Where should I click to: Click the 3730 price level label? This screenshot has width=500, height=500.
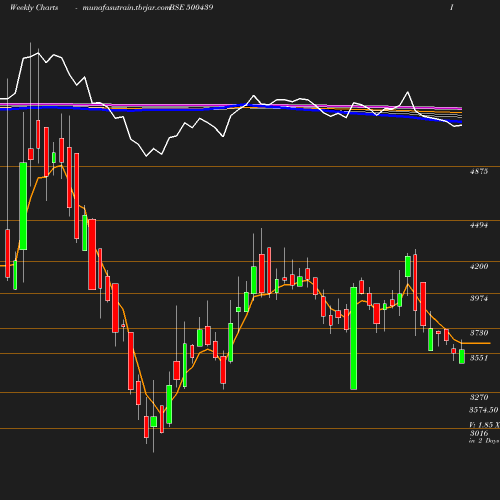coord(479,333)
